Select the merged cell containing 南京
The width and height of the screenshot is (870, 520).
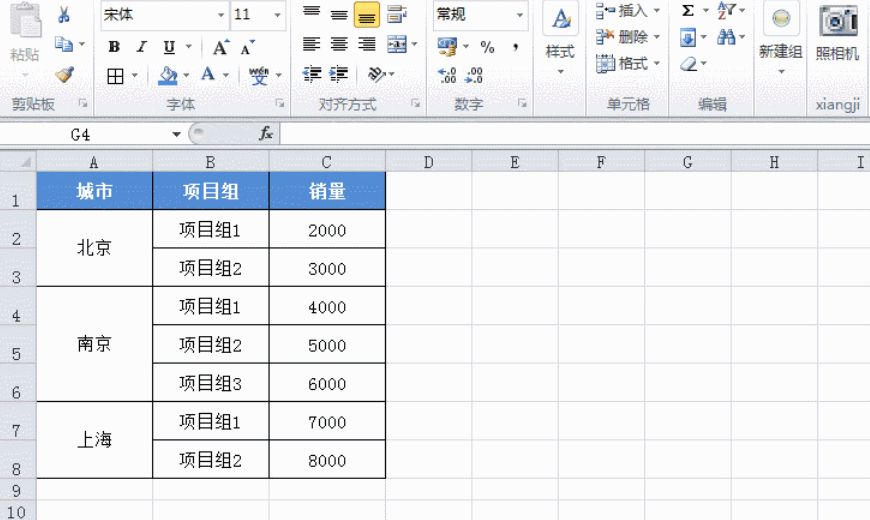94,344
